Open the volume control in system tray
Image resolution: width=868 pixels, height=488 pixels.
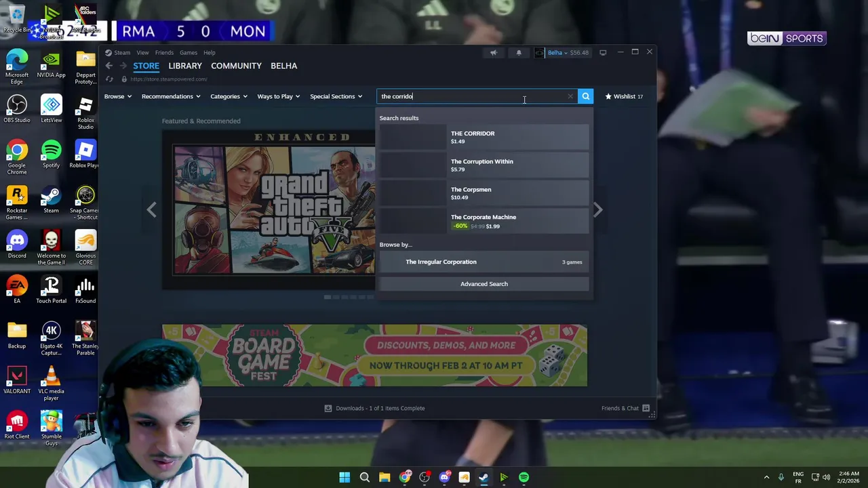827,477
